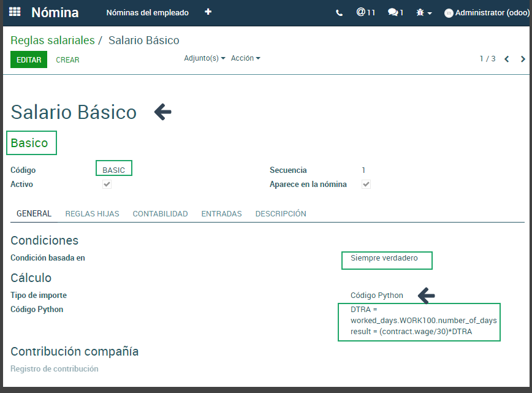Go to previous record arrow
Image resolution: width=532 pixels, height=393 pixels.
(507, 59)
